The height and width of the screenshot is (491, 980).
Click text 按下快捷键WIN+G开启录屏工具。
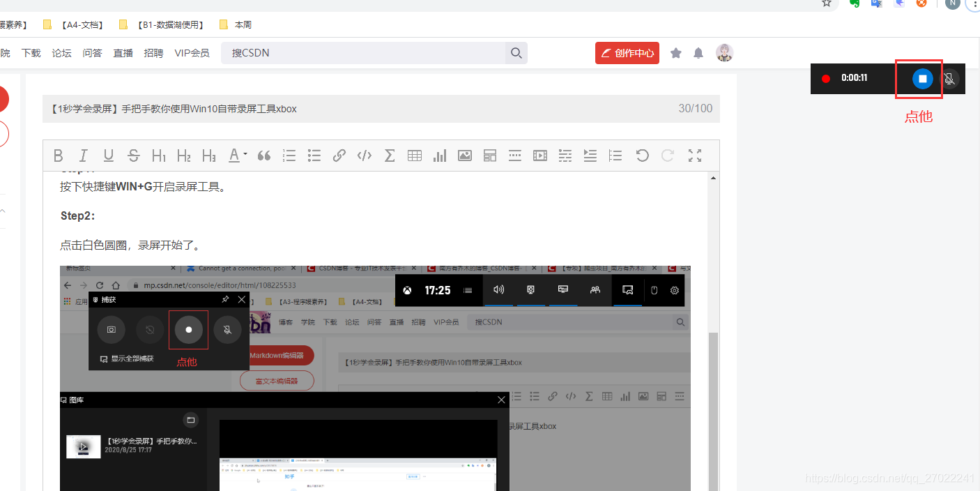pos(144,187)
